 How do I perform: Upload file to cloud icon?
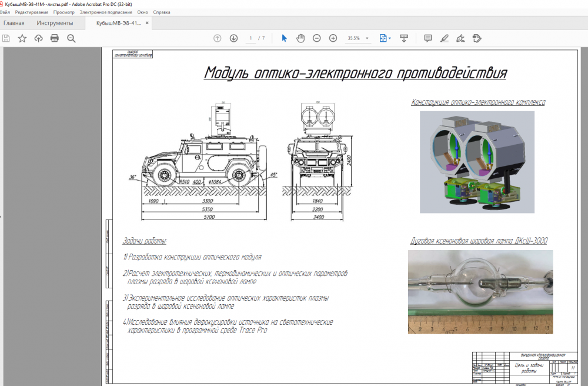[38, 38]
